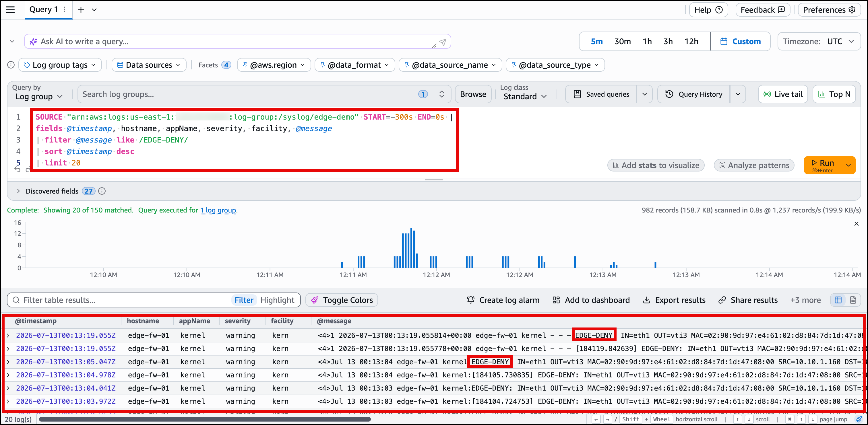
Task: Click Add stats to visualize
Action: [656, 165]
